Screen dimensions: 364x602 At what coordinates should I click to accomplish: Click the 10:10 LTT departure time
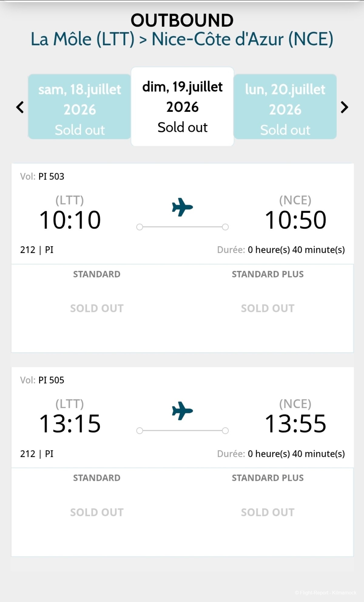[70, 220]
